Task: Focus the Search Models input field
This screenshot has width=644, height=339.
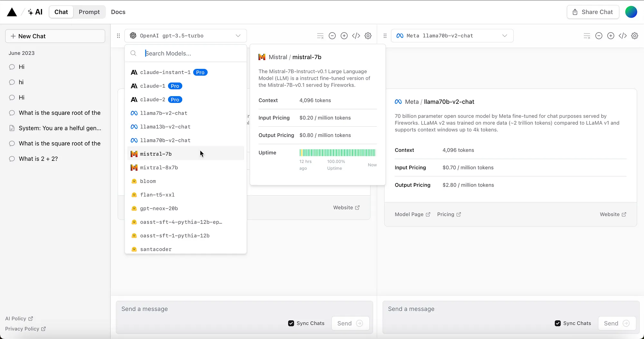Action: [x=193, y=53]
